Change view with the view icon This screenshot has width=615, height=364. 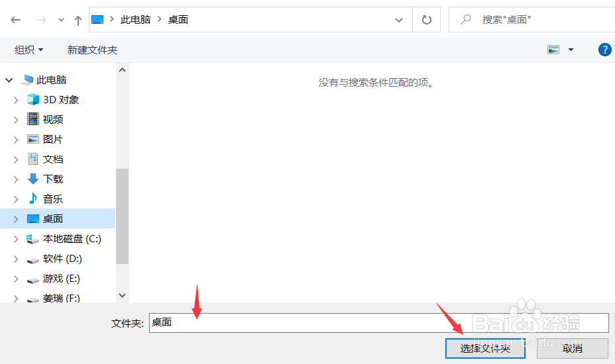click(x=553, y=50)
